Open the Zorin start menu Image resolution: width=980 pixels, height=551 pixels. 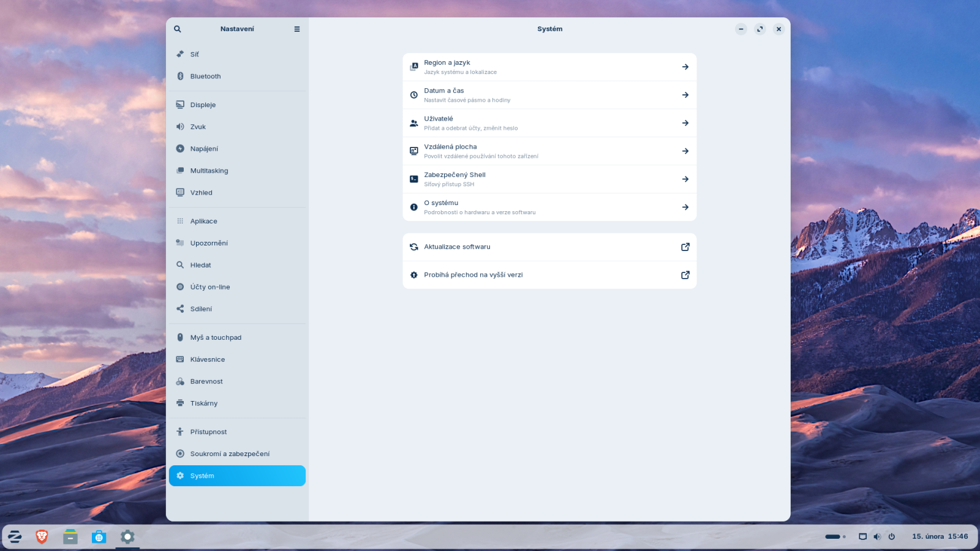(15, 537)
